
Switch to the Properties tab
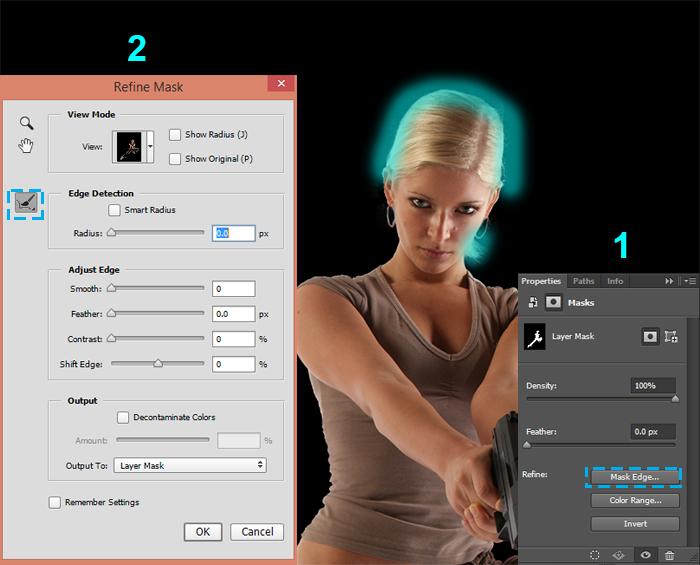541,281
